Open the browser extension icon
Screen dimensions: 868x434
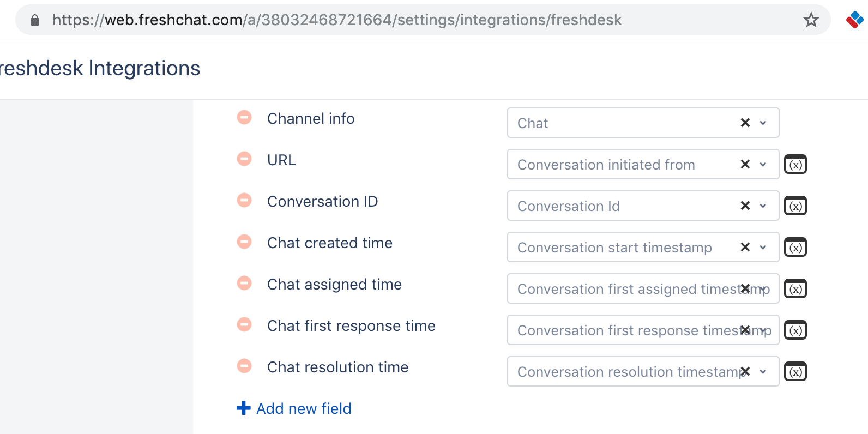pyautogui.click(x=854, y=20)
